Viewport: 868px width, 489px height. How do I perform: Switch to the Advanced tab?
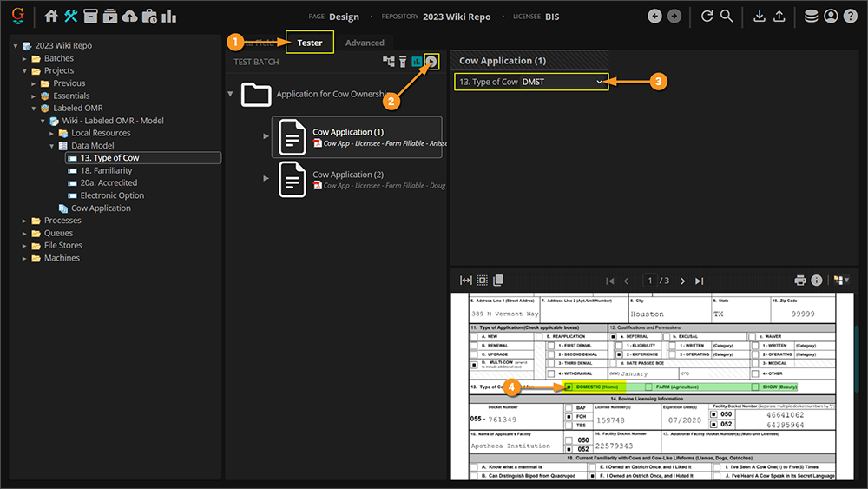coord(365,43)
